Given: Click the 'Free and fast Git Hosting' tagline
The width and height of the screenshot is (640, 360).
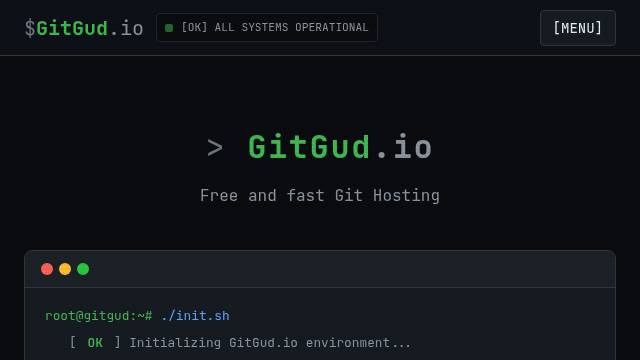Looking at the screenshot, I should click(x=320, y=196).
